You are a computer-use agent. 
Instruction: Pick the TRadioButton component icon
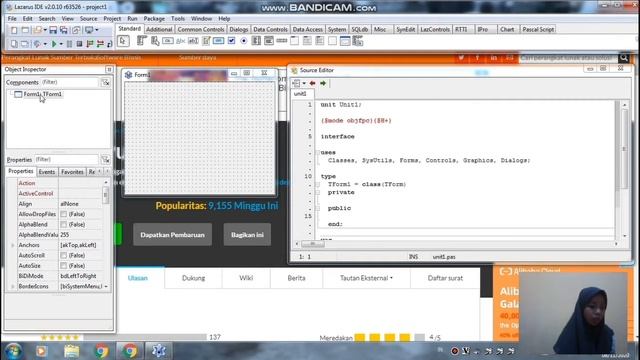244,41
